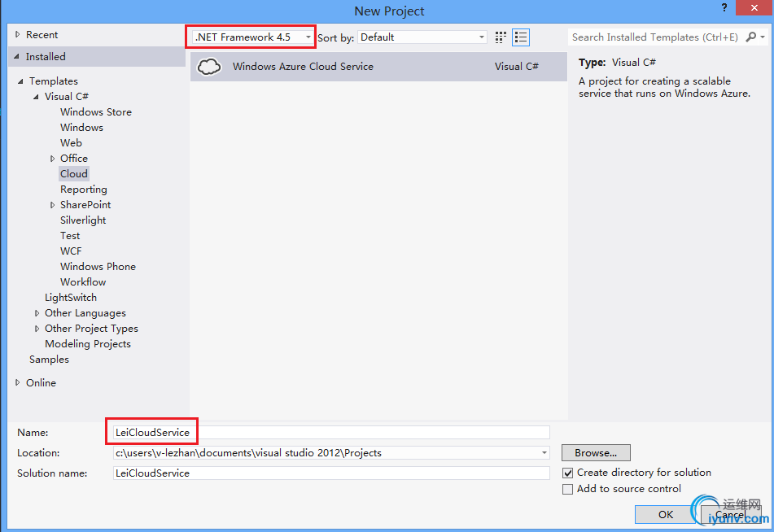This screenshot has height=532, width=774.
Task: Select the Modeling Projects category
Action: tap(88, 344)
